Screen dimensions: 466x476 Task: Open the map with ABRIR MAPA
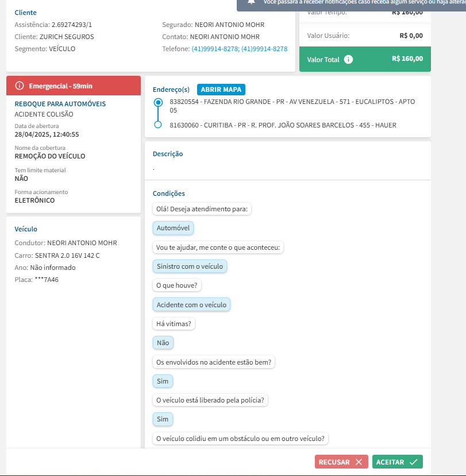click(221, 90)
